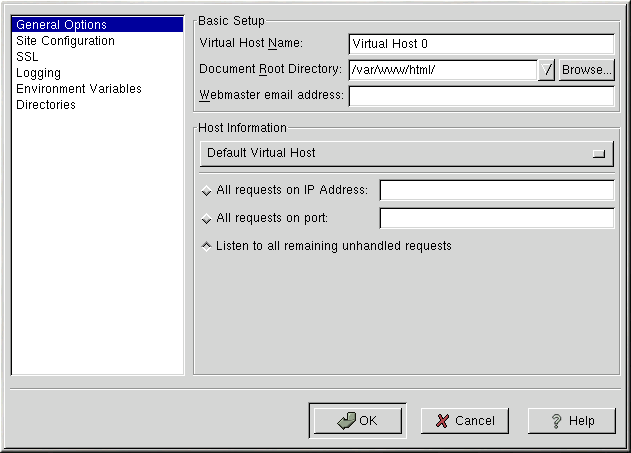Viewport: 631px width, 453px height.
Task: Open the Logging section
Action: pos(38,73)
